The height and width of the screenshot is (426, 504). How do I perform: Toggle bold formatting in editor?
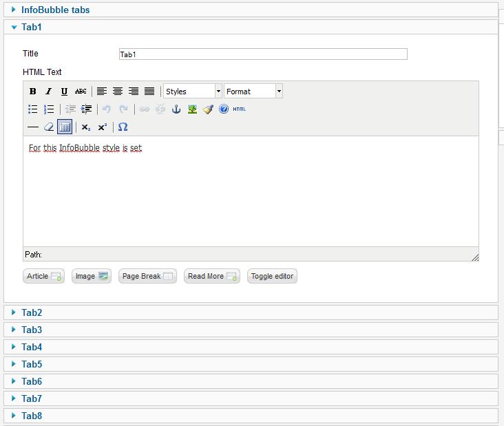tap(32, 92)
